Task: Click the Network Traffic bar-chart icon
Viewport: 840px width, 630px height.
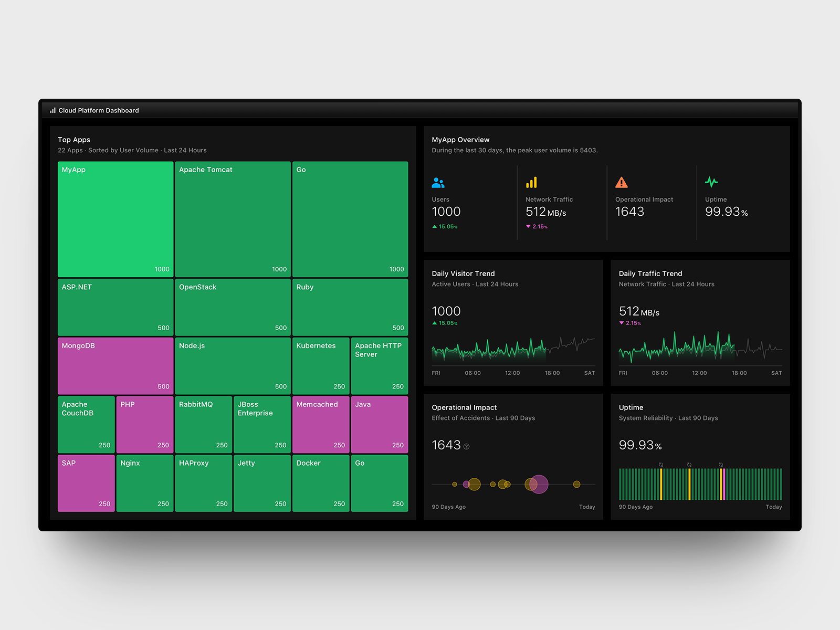Action: click(531, 183)
